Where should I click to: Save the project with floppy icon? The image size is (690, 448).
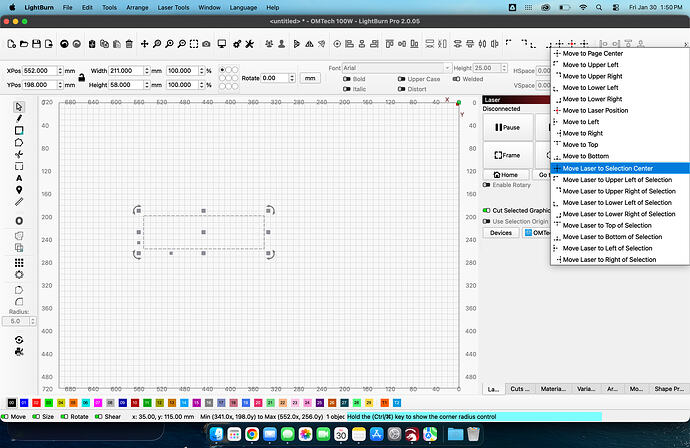coord(36,44)
